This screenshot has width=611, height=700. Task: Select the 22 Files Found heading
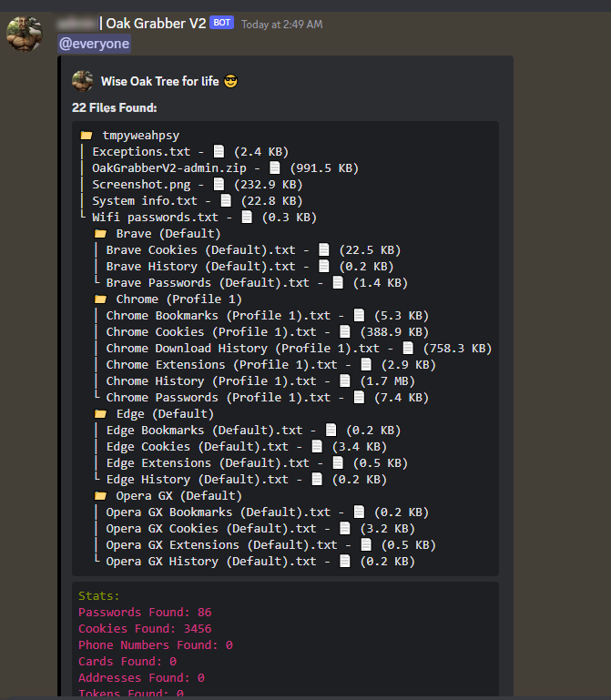(115, 107)
